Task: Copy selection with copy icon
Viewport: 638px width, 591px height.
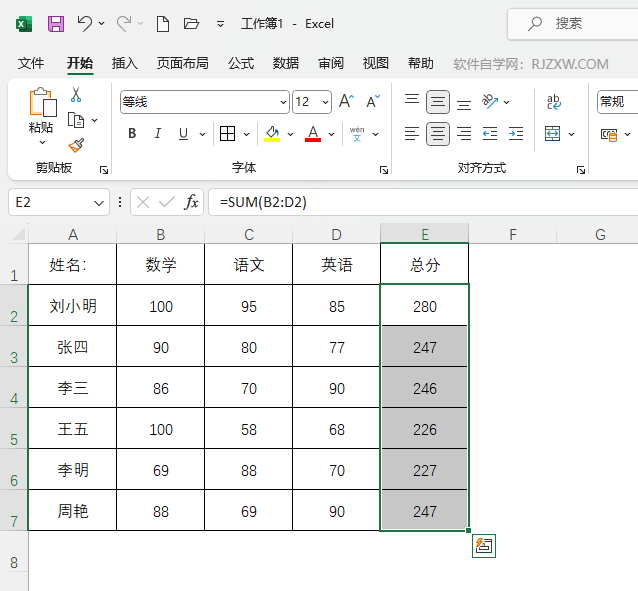Action: point(76,120)
